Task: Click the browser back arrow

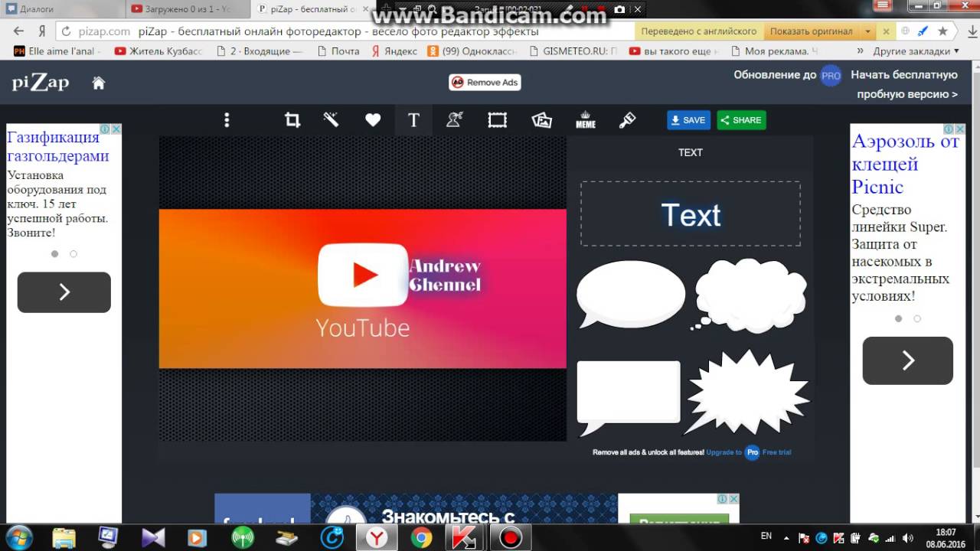Action: [x=19, y=31]
